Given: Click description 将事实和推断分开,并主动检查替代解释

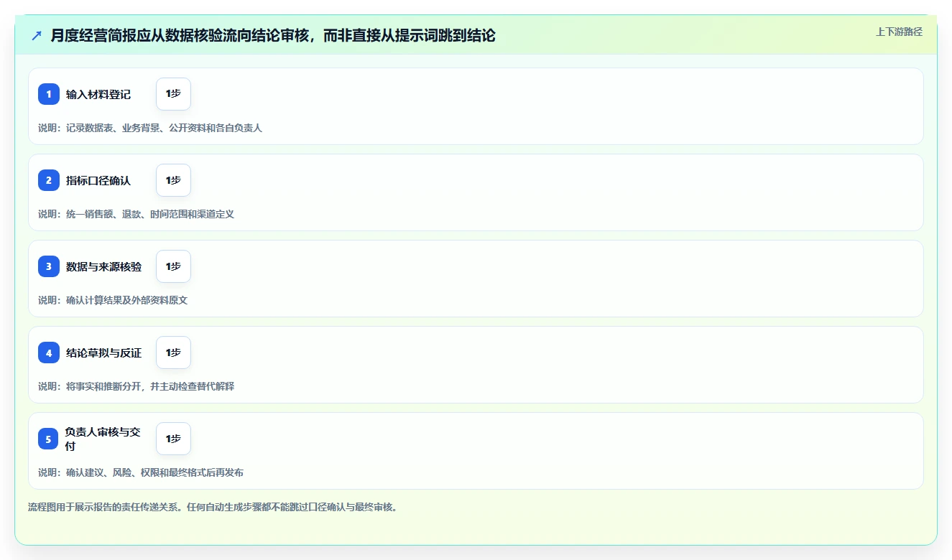Looking at the screenshot, I should point(150,386).
